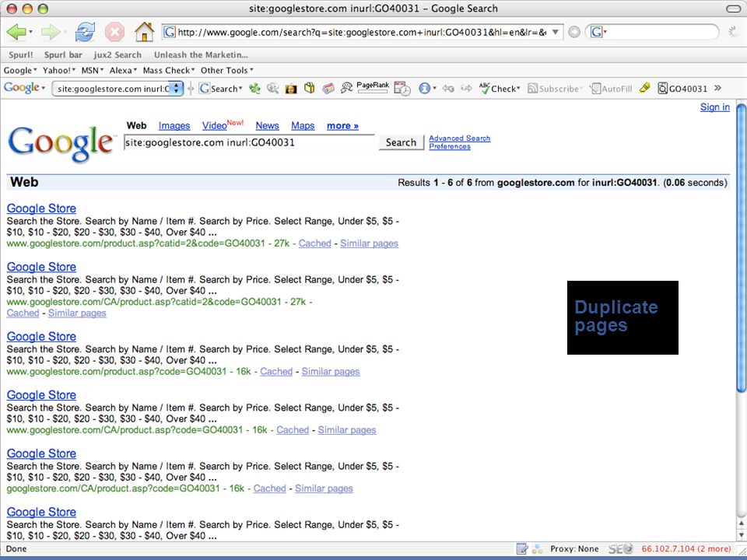Click the vertical scrollbar thumb
This screenshot has width=747, height=560.
741,247
